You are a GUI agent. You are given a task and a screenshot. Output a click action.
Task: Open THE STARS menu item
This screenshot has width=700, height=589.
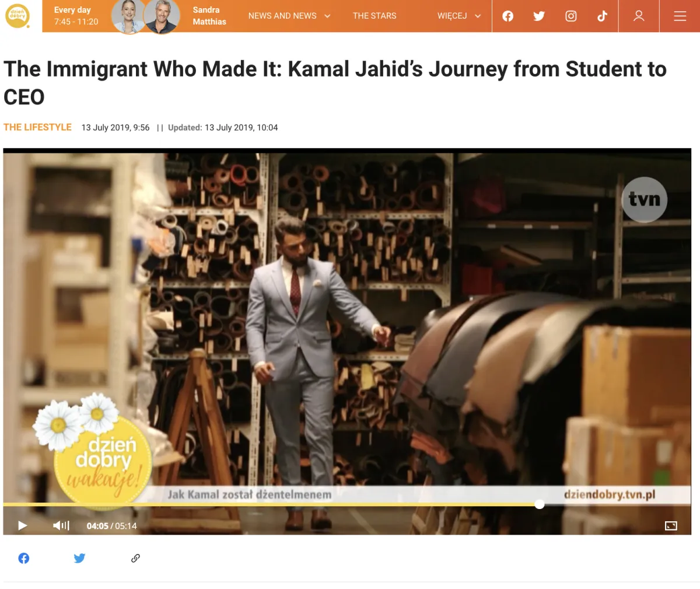tap(374, 16)
